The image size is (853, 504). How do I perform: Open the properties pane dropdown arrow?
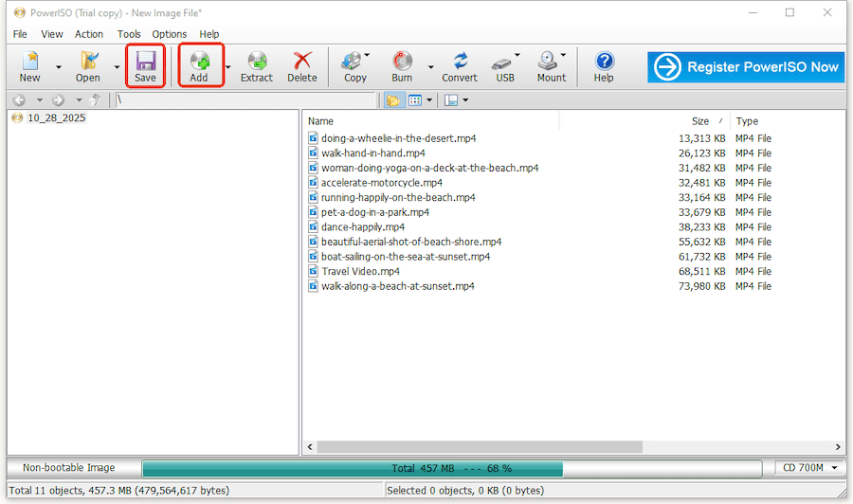coord(465,100)
